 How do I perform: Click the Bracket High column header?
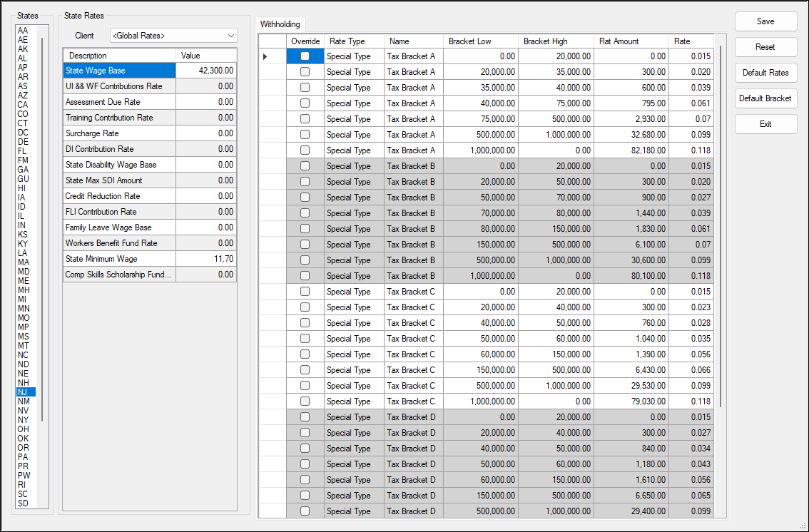(x=556, y=41)
